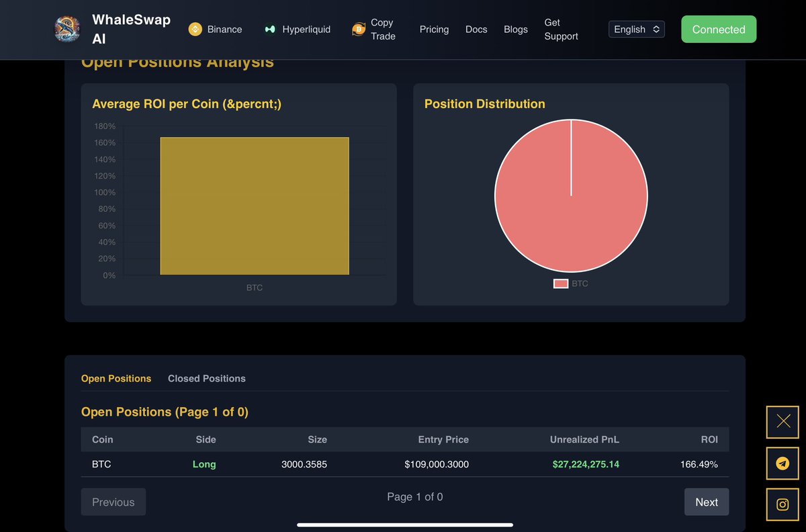The width and height of the screenshot is (806, 532).
Task: Click the green Connected button
Action: 719,29
